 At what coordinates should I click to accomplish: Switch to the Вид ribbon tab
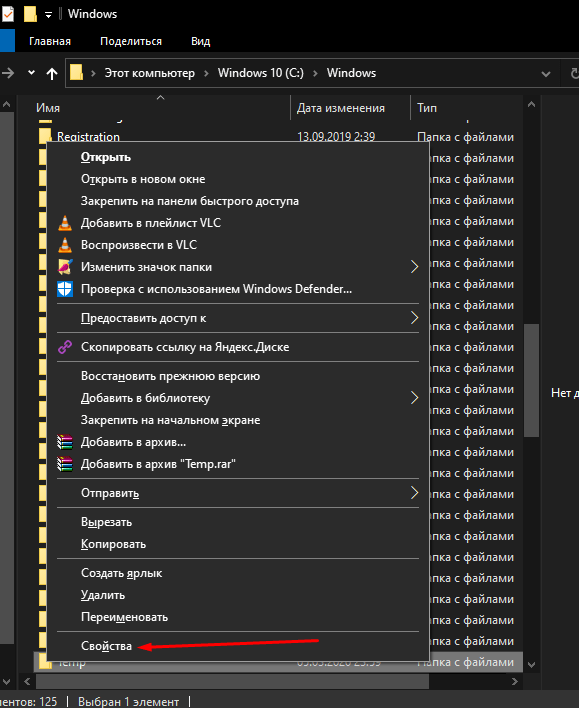coord(201,42)
